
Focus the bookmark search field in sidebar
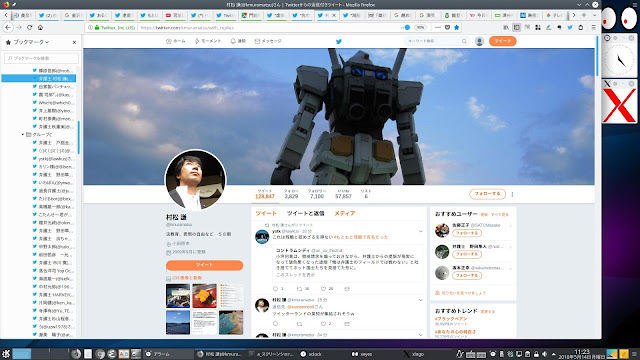click(41, 58)
